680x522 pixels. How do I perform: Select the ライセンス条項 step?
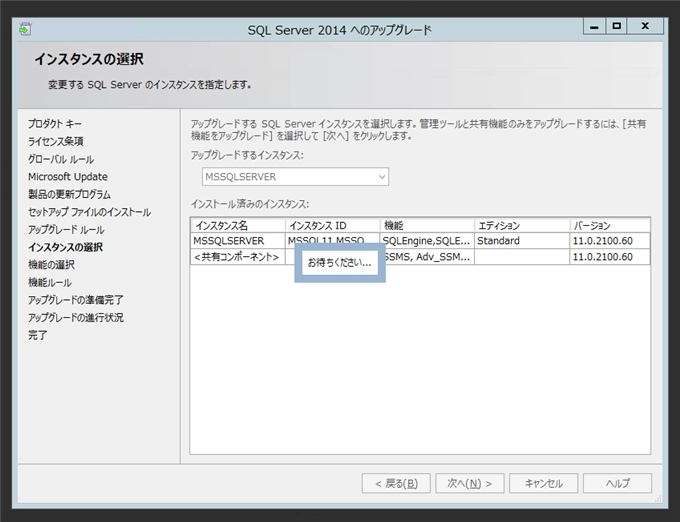56,142
